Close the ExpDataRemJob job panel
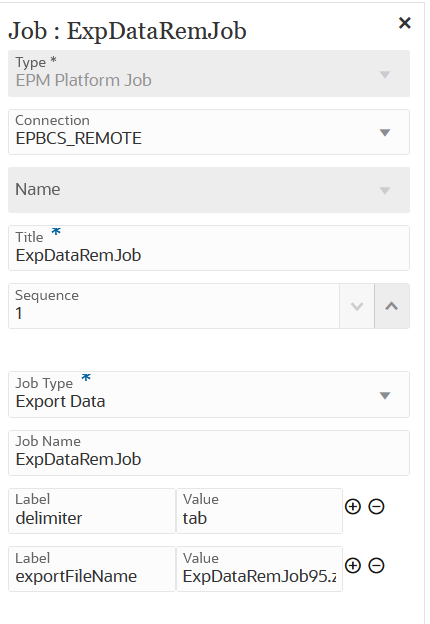 [404, 23]
